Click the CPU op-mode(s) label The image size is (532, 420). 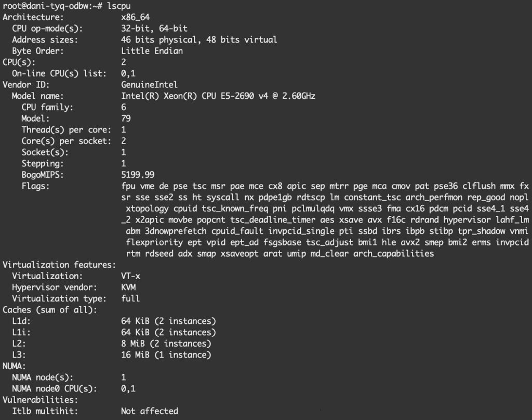47,28
